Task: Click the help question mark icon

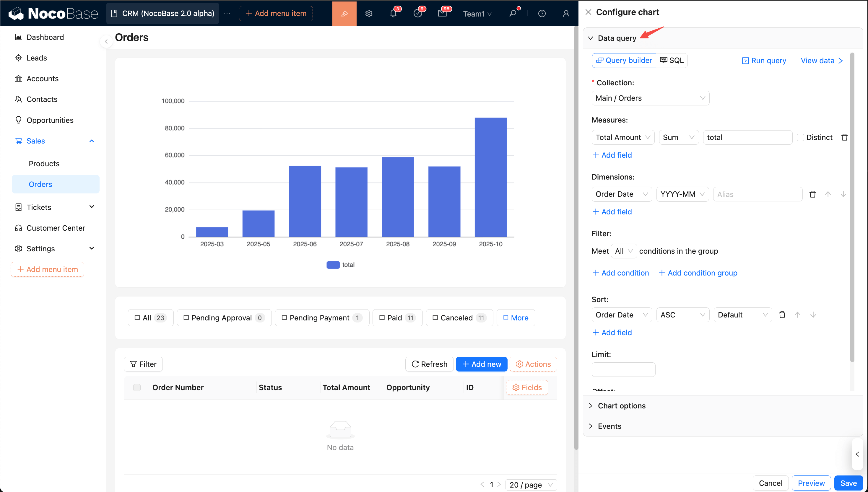Action: point(542,14)
